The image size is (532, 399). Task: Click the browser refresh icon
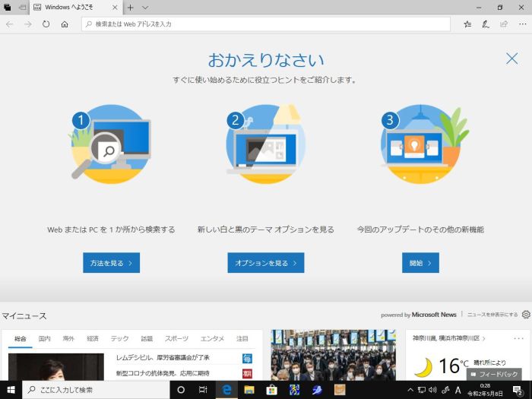(46, 24)
